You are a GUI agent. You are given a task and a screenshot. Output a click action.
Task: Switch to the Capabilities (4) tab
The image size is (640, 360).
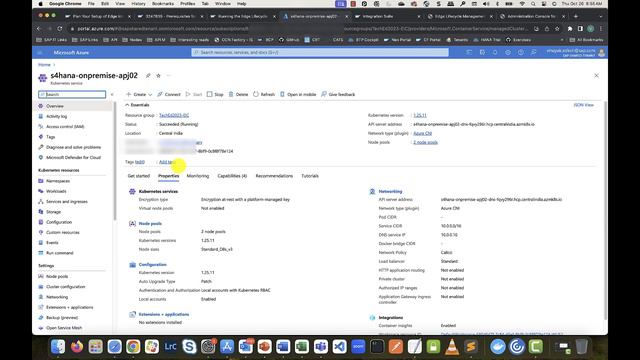click(x=232, y=176)
